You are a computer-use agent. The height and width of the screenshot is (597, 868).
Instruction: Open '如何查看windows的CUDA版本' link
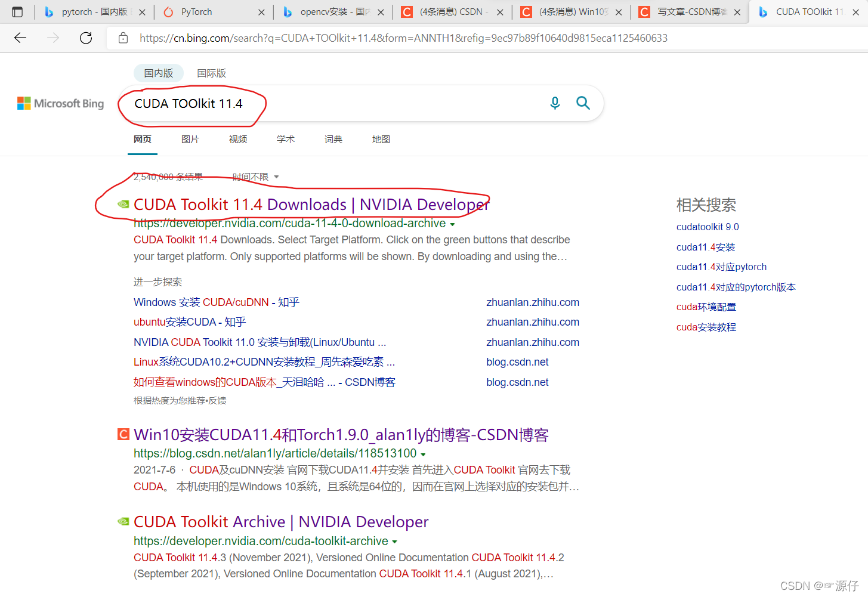point(264,382)
